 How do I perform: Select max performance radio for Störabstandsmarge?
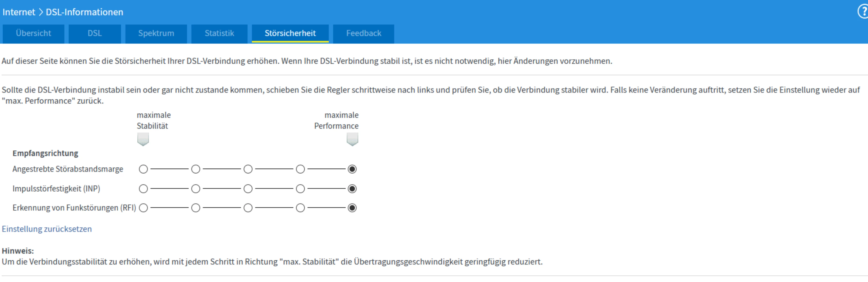[x=352, y=169]
